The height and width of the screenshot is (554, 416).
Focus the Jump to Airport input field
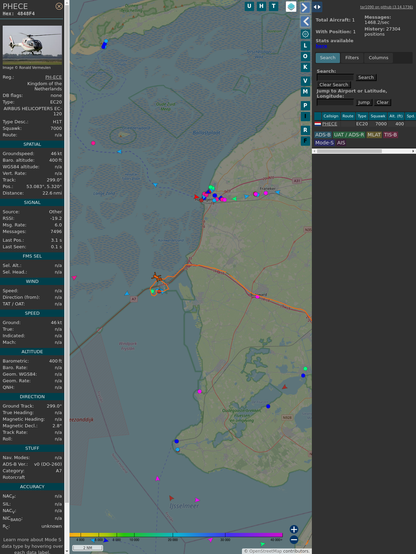[335, 102]
